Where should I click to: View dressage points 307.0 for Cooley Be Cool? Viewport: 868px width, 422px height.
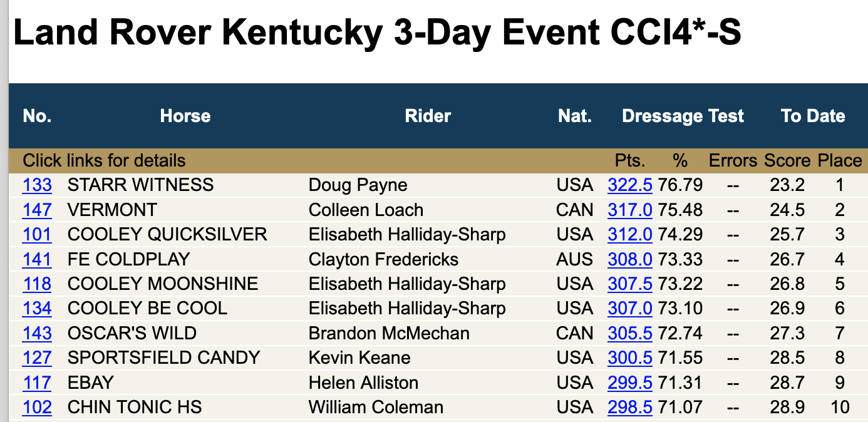click(x=630, y=309)
